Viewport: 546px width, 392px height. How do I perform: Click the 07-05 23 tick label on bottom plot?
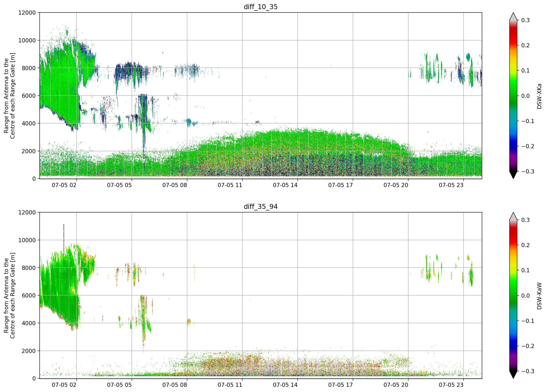pos(451,385)
